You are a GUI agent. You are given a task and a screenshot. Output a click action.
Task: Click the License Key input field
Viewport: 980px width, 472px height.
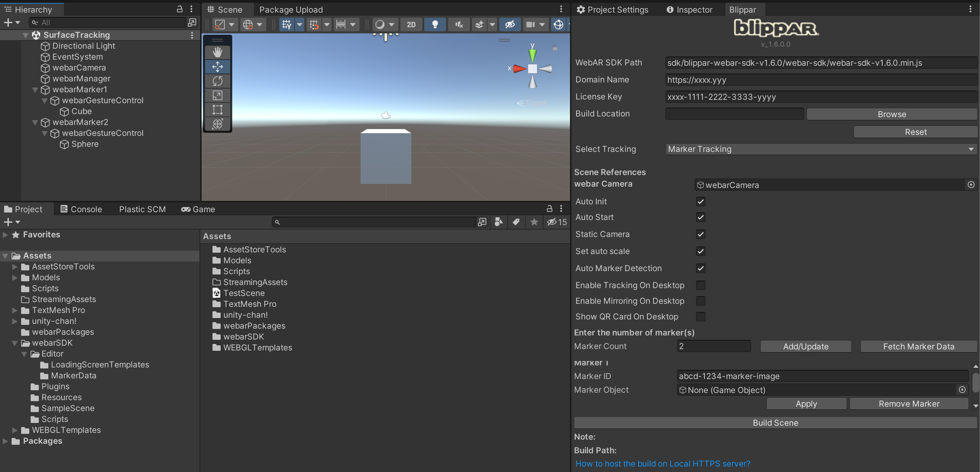(x=821, y=97)
